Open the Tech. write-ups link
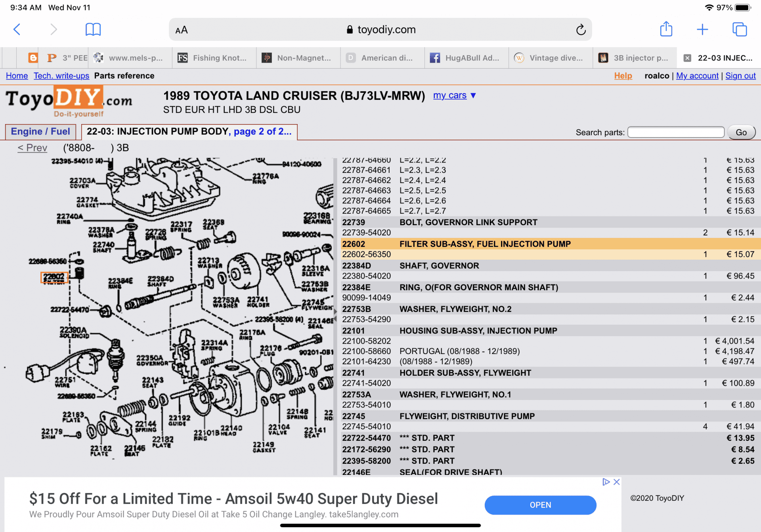Screen dimensions: 761x532 pyautogui.click(x=61, y=76)
